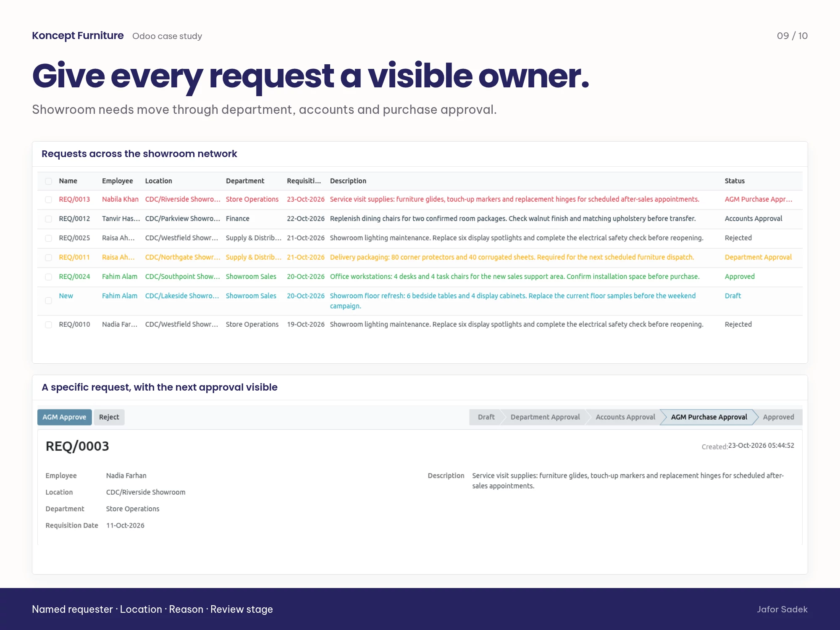This screenshot has height=630, width=840.
Task: Click the AGM Approve button
Action: click(x=65, y=417)
